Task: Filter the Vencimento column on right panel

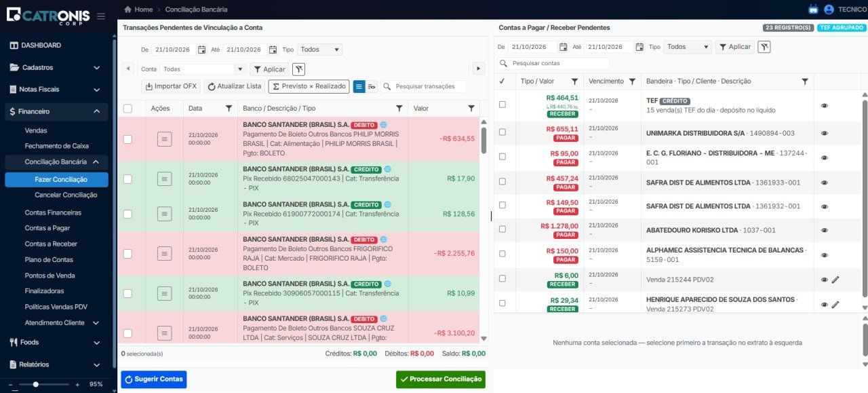Action: pos(632,81)
